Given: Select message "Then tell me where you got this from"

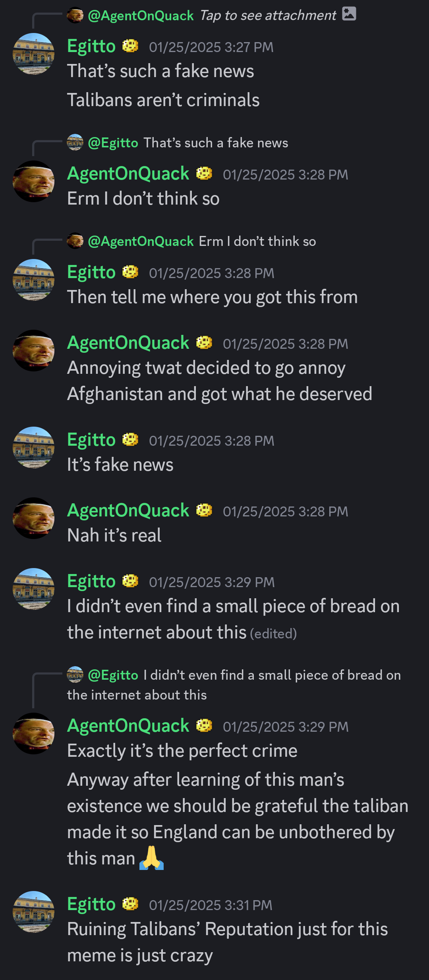Looking at the screenshot, I should pyautogui.click(x=213, y=297).
